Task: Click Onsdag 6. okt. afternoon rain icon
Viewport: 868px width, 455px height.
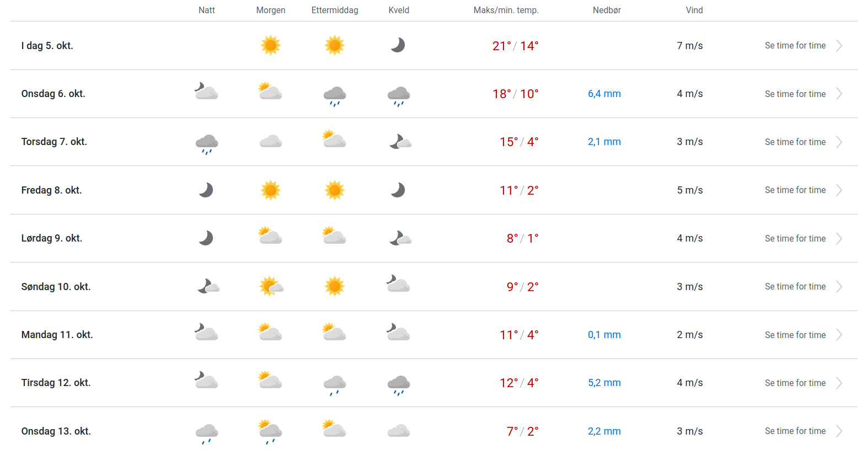Action: coord(335,95)
